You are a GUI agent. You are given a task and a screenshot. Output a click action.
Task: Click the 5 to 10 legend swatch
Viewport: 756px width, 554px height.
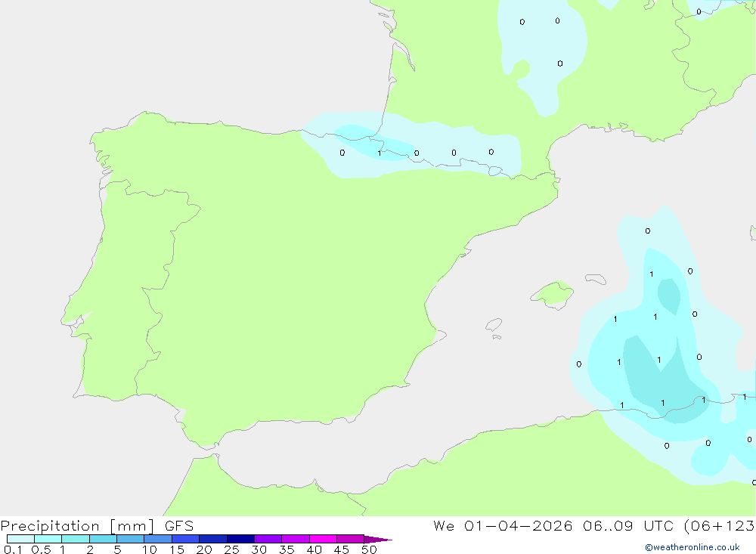(x=131, y=539)
